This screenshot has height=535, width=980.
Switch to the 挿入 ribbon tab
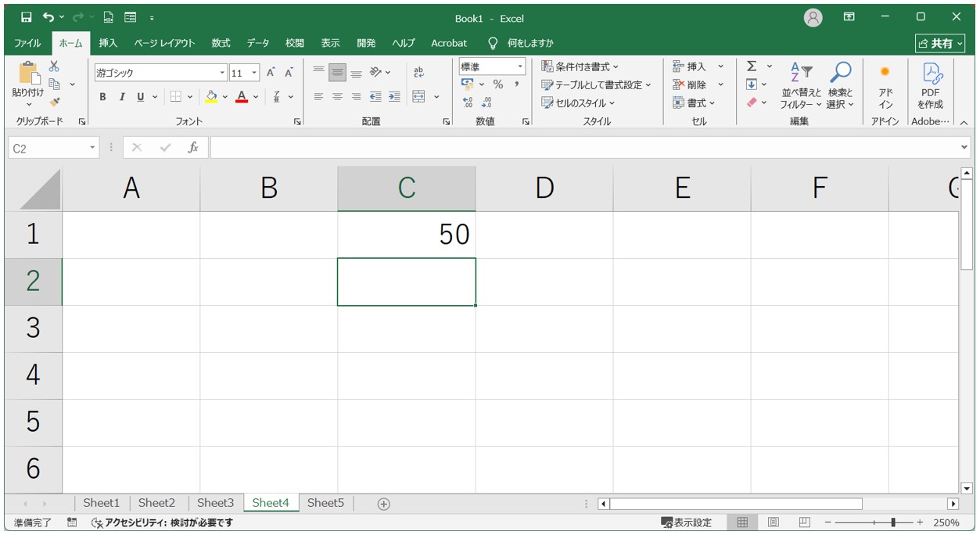tap(108, 43)
